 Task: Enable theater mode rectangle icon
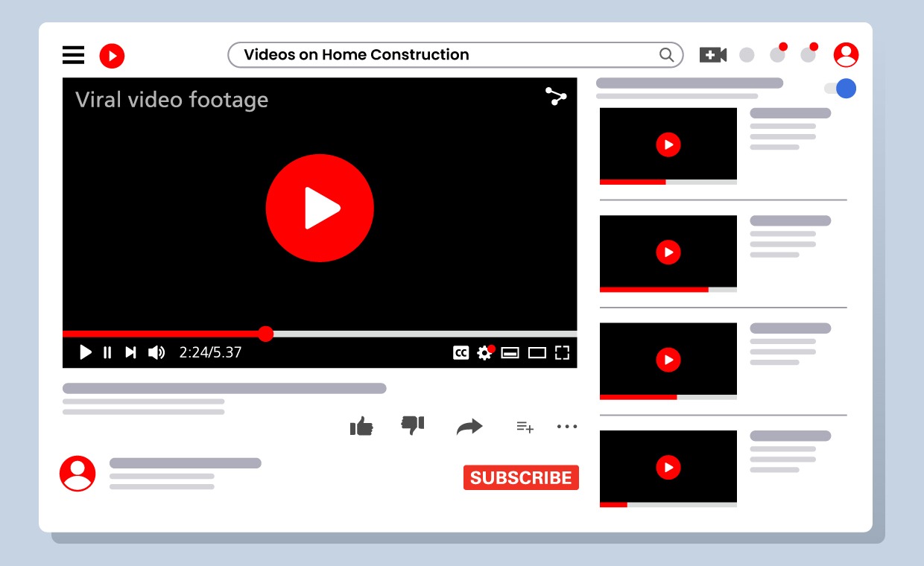click(537, 353)
